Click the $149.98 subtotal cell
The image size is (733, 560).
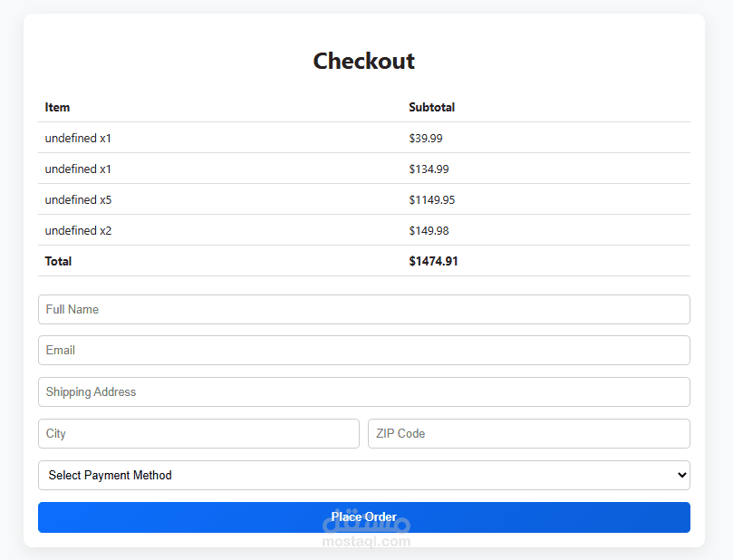429,231
